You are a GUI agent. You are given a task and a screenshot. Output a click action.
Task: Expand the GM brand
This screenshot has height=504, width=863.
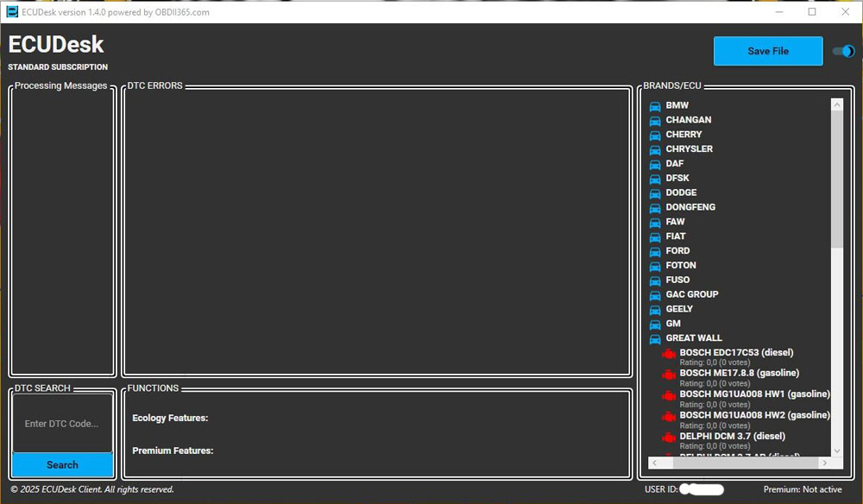click(x=673, y=324)
